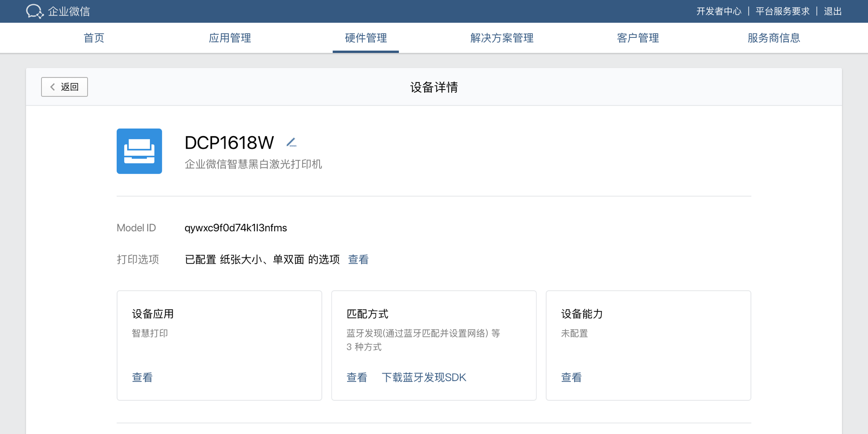Click the 设备应用 card heading
Viewport: 868px width, 434px height.
[153, 314]
